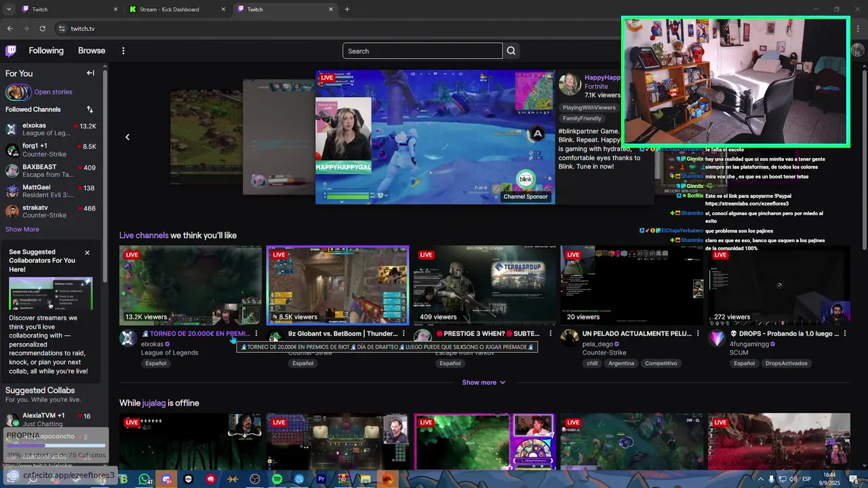
Task: Open the jujalag channel link
Action: pyautogui.click(x=154, y=403)
